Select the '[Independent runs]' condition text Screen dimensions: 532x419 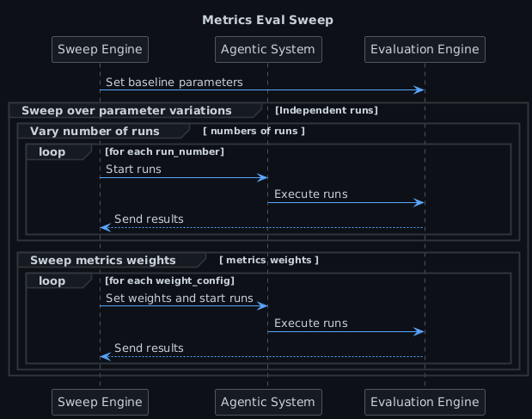tap(327, 110)
